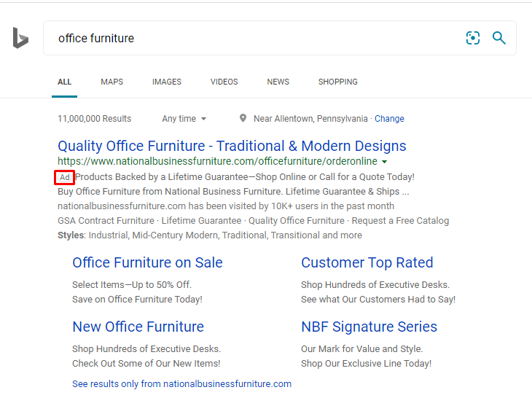Switch to the IMAGES tab
The image size is (532, 398).
click(x=167, y=82)
